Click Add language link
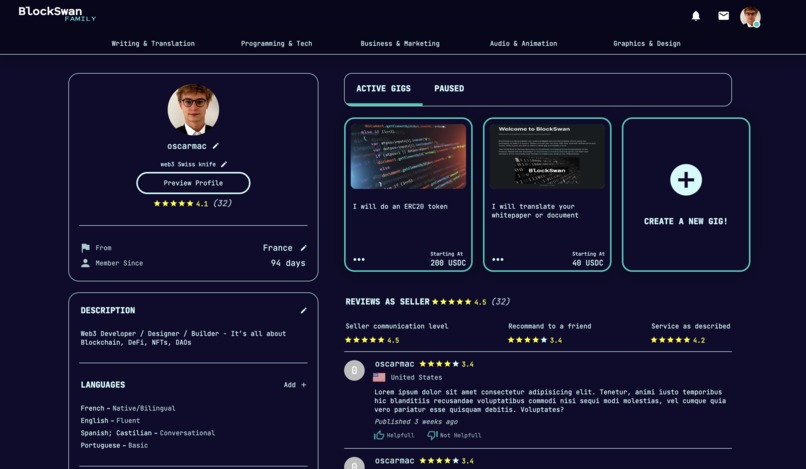This screenshot has height=469, width=806. click(295, 385)
